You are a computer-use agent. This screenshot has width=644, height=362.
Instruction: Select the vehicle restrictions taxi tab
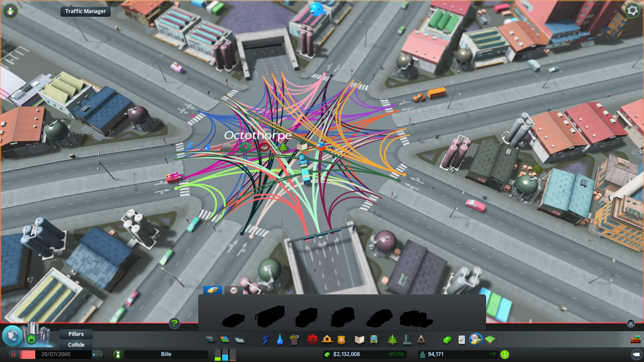coord(213,290)
